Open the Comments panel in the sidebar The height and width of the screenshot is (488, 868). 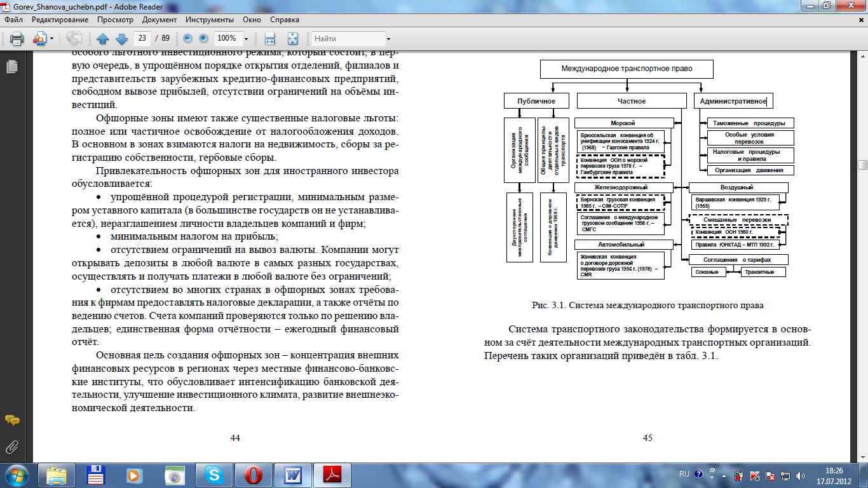[11, 421]
